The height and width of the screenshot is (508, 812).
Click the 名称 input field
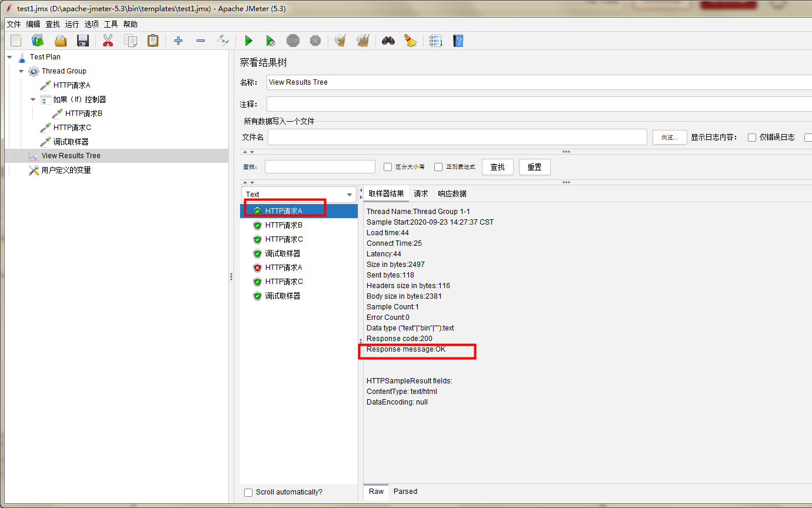(539, 82)
